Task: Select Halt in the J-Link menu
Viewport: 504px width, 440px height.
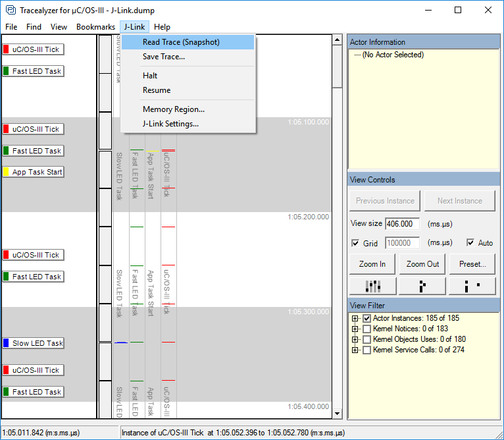Action: (188, 76)
